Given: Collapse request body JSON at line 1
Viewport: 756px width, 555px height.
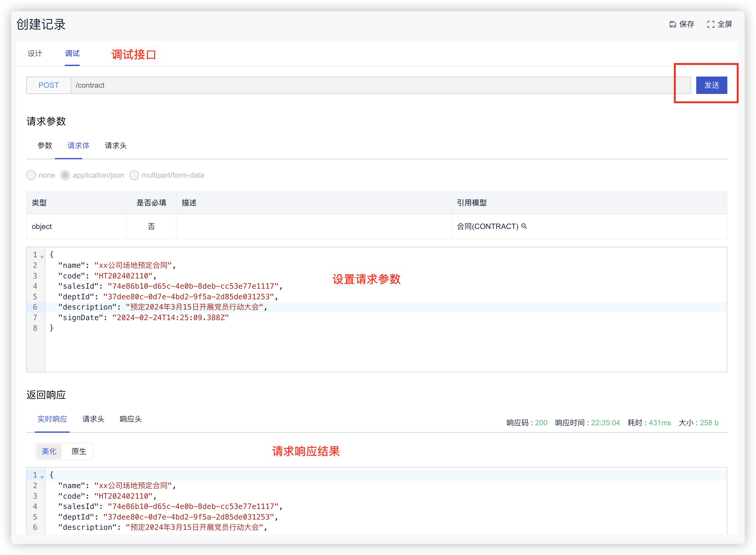Looking at the screenshot, I should (x=42, y=256).
